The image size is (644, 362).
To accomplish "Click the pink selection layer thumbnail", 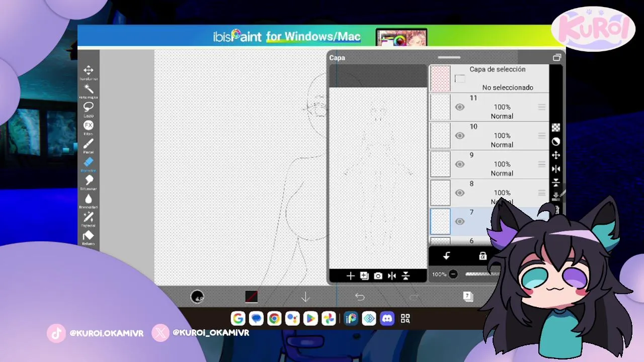I will (440, 78).
